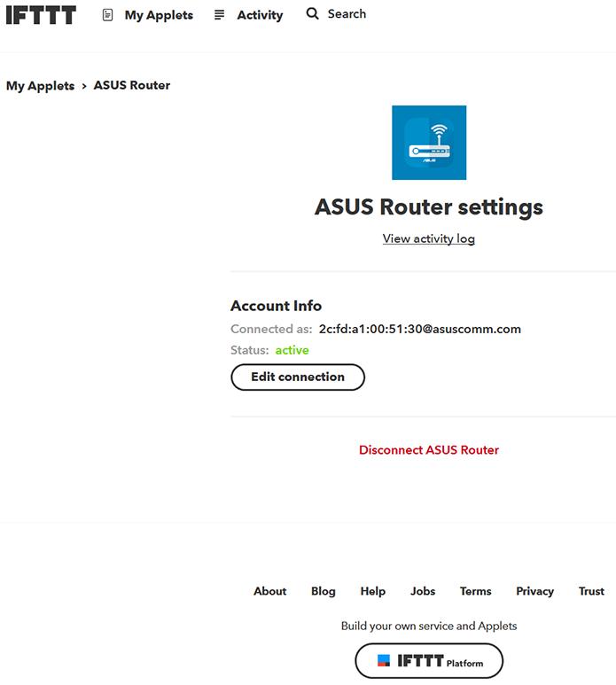Open the About footer link
The height and width of the screenshot is (685, 616).
[x=270, y=591]
